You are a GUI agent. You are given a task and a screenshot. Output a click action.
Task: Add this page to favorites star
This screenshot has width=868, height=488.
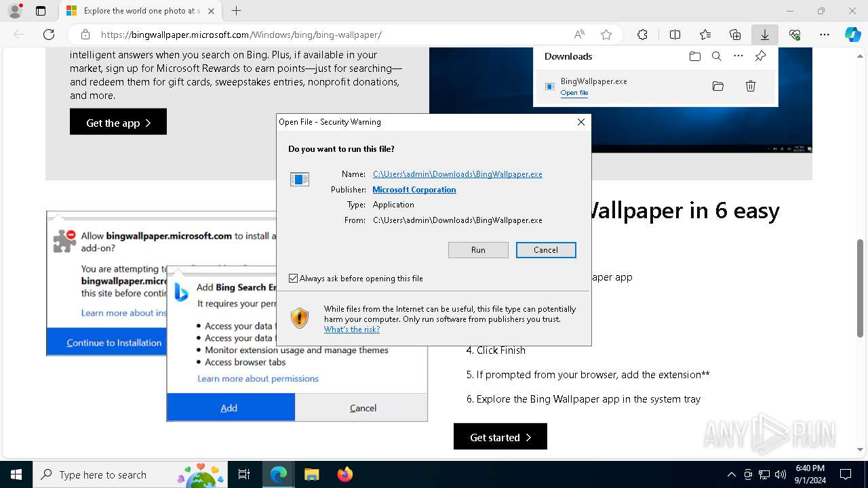pos(606,35)
